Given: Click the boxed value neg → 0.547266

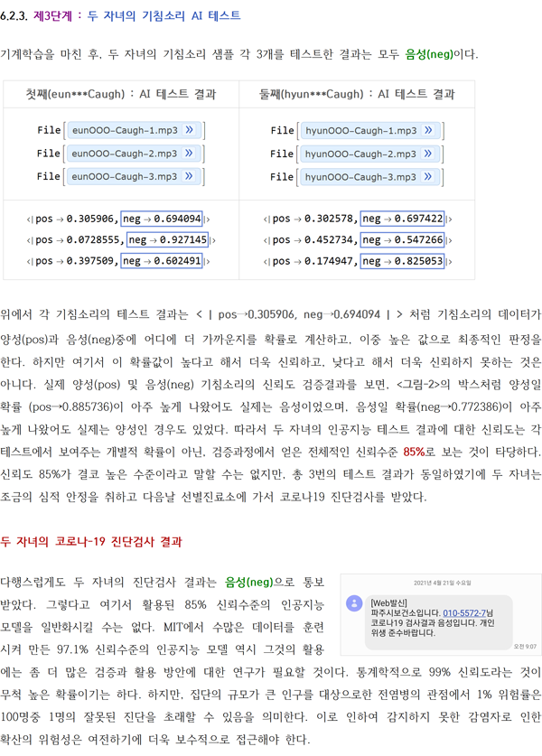Looking at the screenshot, I should 402,239.
